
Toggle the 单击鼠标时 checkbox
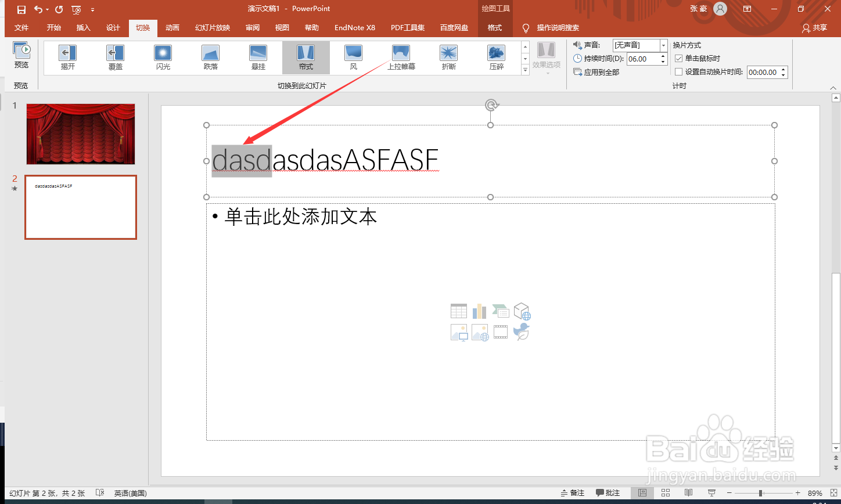tap(679, 59)
